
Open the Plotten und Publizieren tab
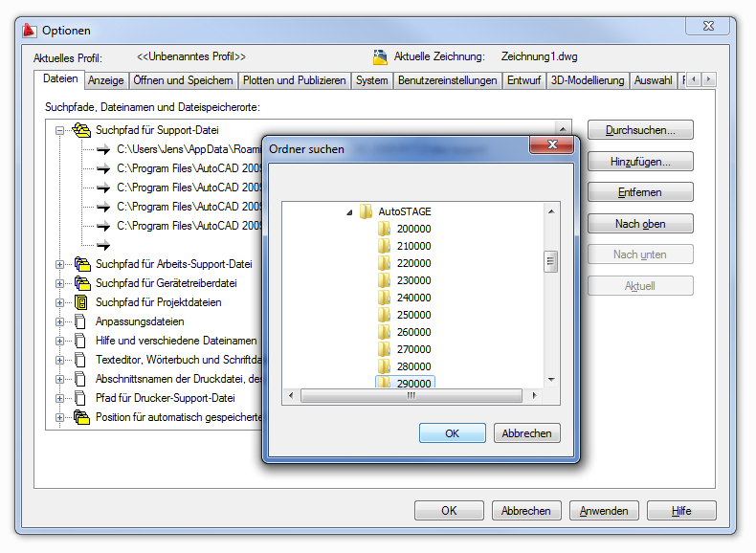point(294,80)
